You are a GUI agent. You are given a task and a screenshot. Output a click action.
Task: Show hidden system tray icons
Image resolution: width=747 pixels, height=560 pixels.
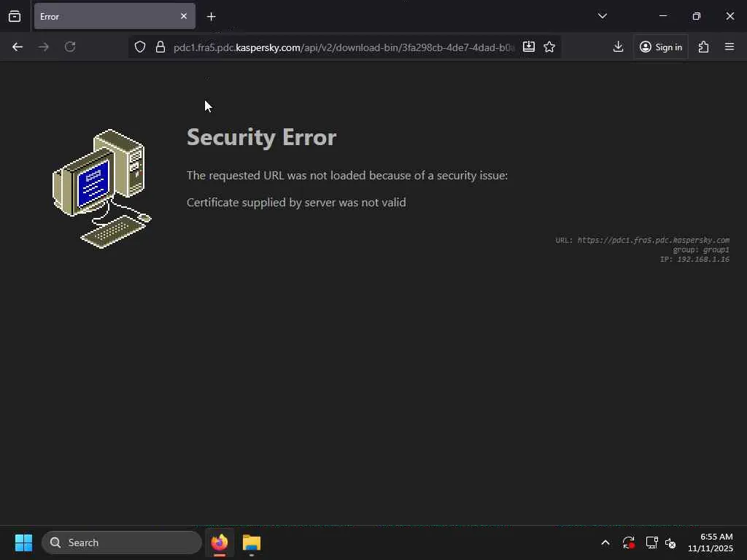tap(605, 542)
